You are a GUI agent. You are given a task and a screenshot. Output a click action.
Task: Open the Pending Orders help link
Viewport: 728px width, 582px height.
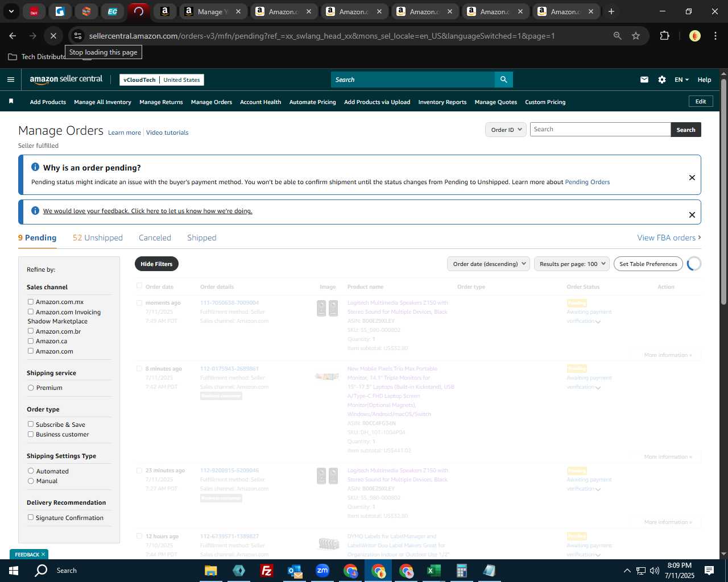point(588,182)
